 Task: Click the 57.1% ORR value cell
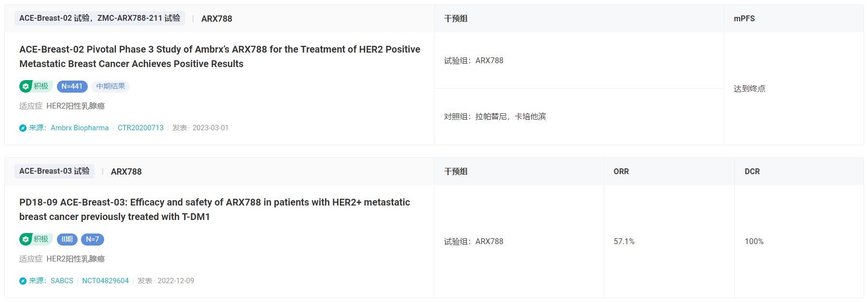669,241
